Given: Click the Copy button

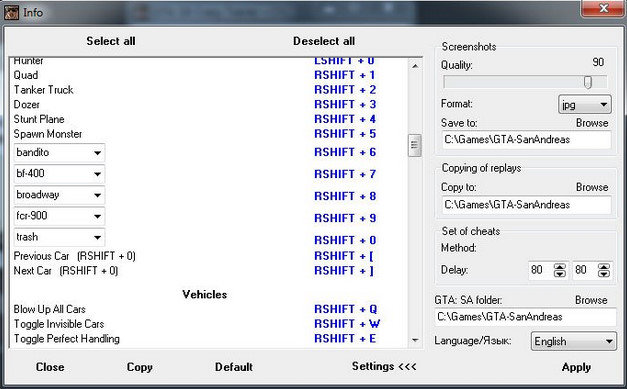Looking at the screenshot, I should 140,367.
